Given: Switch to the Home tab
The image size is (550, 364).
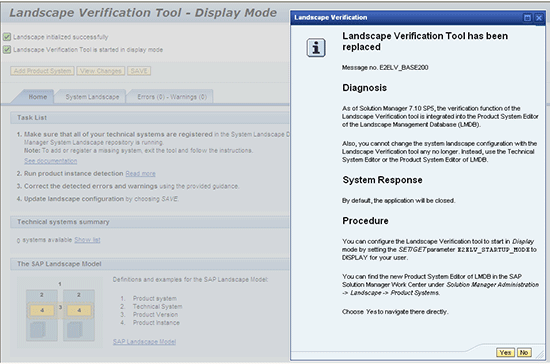Looking at the screenshot, I should (38, 97).
